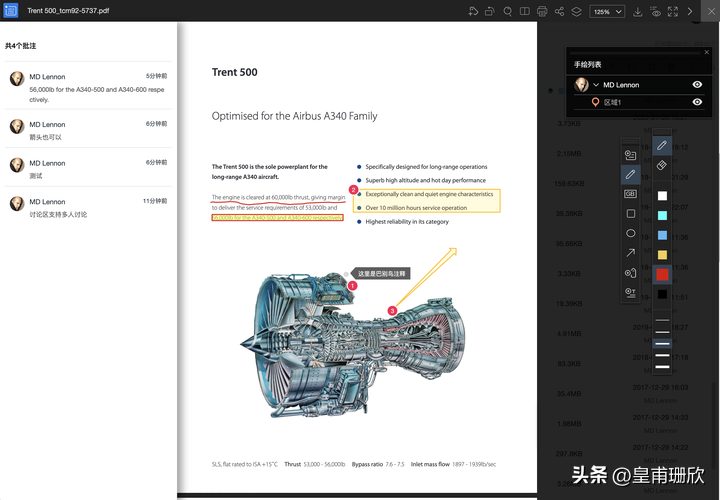
Task: Open the 125% zoom level dropdown
Action: click(x=607, y=11)
